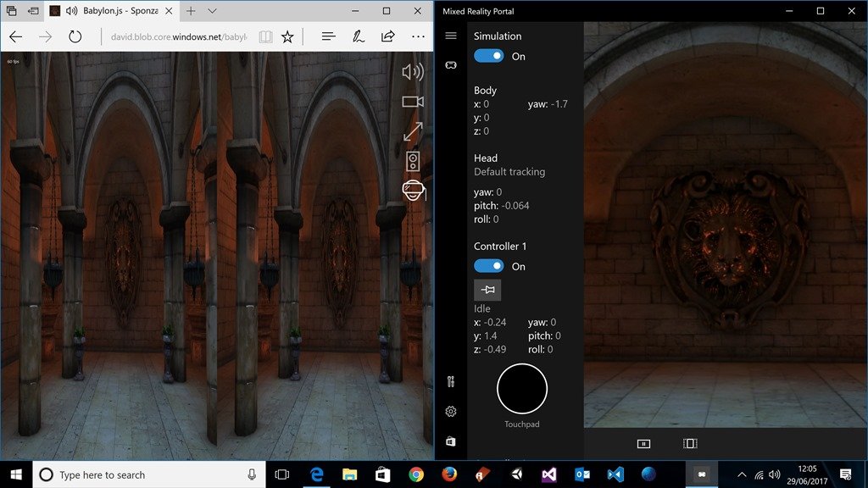
Task: Launch Chrome from the taskbar
Action: pyautogui.click(x=416, y=474)
